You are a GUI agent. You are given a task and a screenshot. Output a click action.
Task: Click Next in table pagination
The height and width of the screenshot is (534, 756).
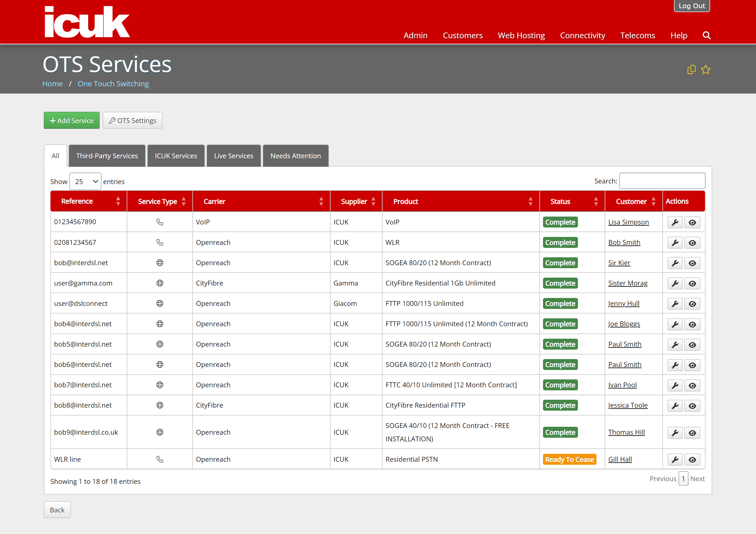(x=697, y=479)
